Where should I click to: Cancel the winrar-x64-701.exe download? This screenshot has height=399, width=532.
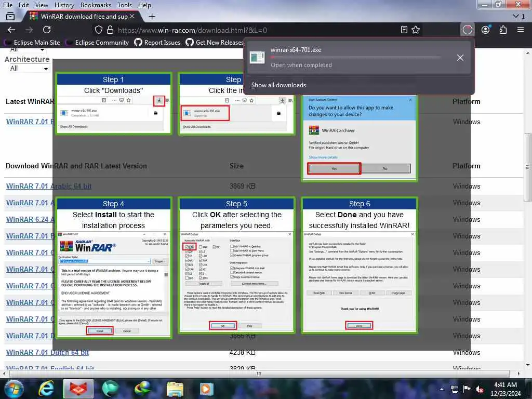pyautogui.click(x=460, y=58)
